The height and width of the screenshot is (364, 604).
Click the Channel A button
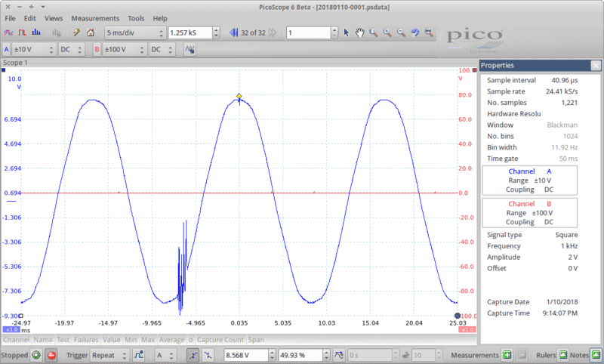7,50
